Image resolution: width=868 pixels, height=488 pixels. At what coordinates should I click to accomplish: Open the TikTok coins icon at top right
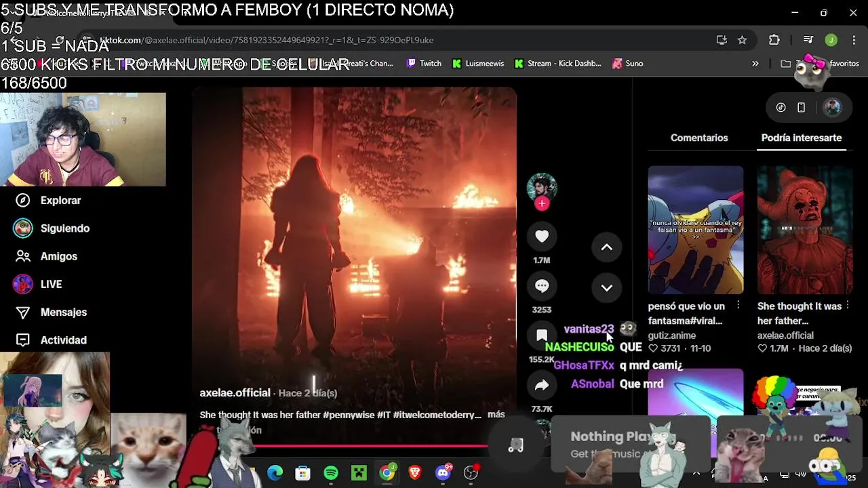point(781,108)
